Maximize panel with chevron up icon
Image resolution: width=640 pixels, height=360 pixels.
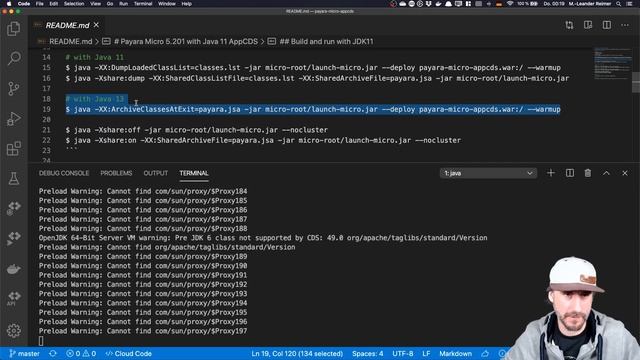606,173
